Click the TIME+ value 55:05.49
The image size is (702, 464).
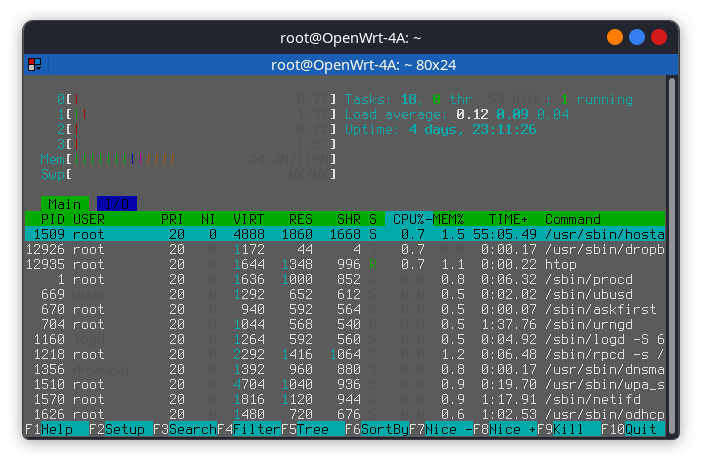pyautogui.click(x=505, y=234)
